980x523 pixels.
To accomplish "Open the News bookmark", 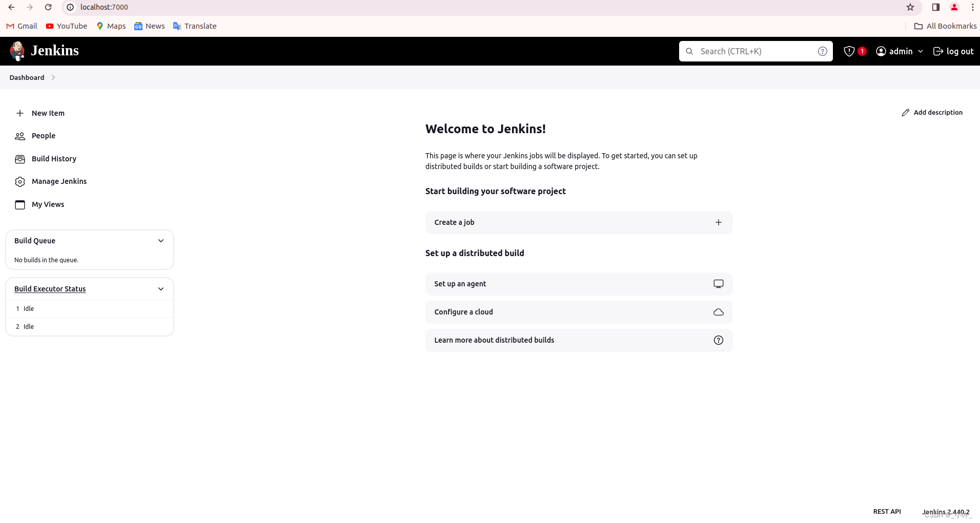I will click(150, 26).
